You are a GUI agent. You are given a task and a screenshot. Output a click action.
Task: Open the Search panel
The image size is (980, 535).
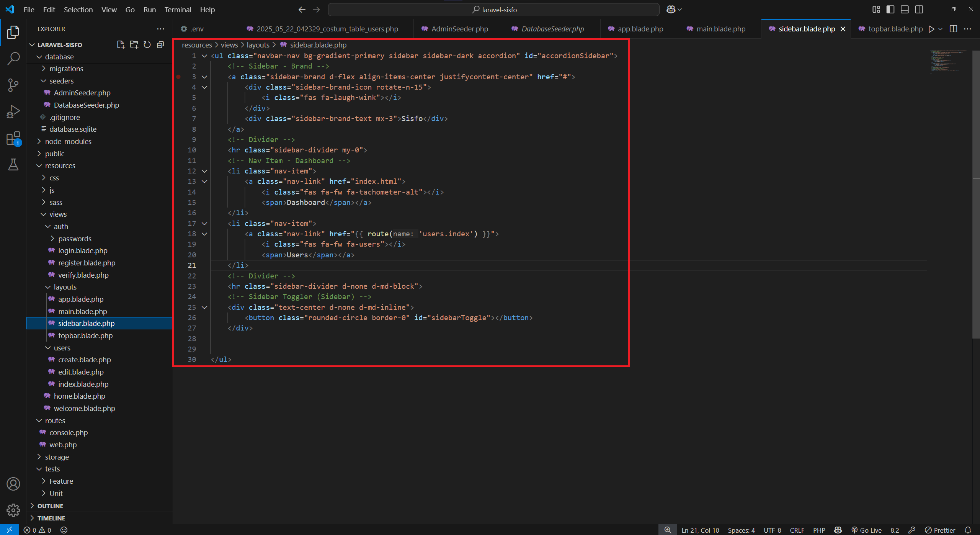(x=13, y=58)
